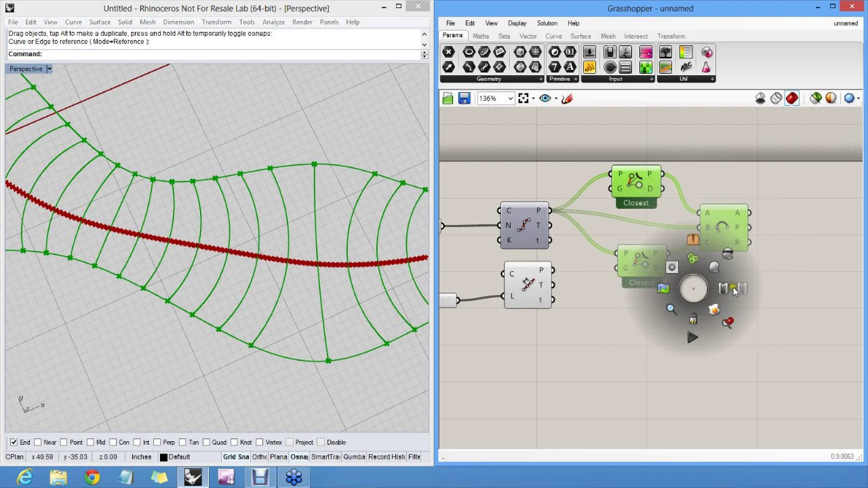868x488 pixels.
Task: Enable the Perp osnap checkbox
Action: point(157,443)
